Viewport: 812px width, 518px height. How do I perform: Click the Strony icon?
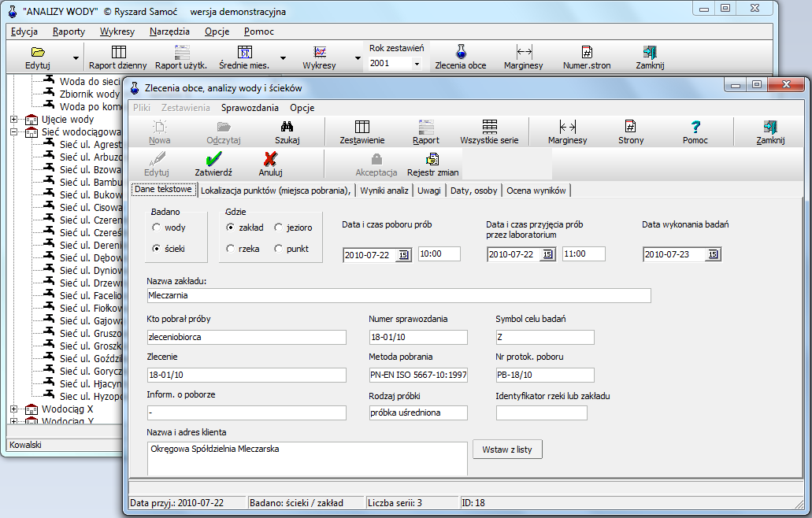[x=630, y=127]
